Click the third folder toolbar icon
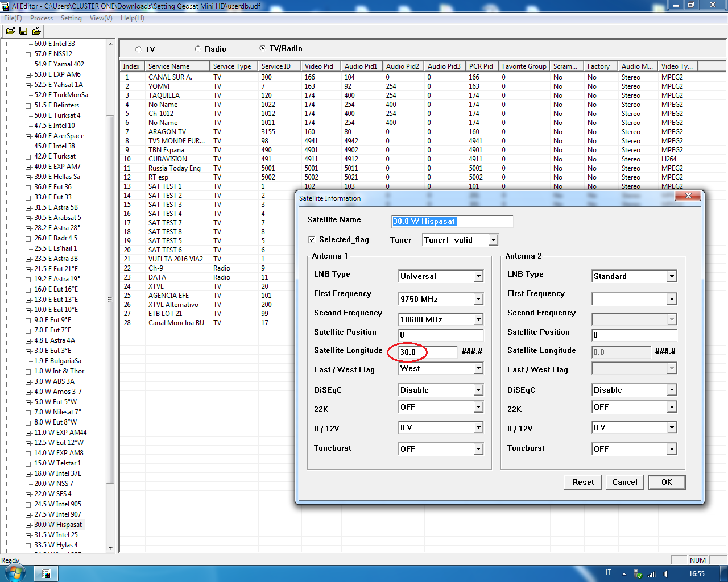The height and width of the screenshot is (582, 728). pos(36,31)
